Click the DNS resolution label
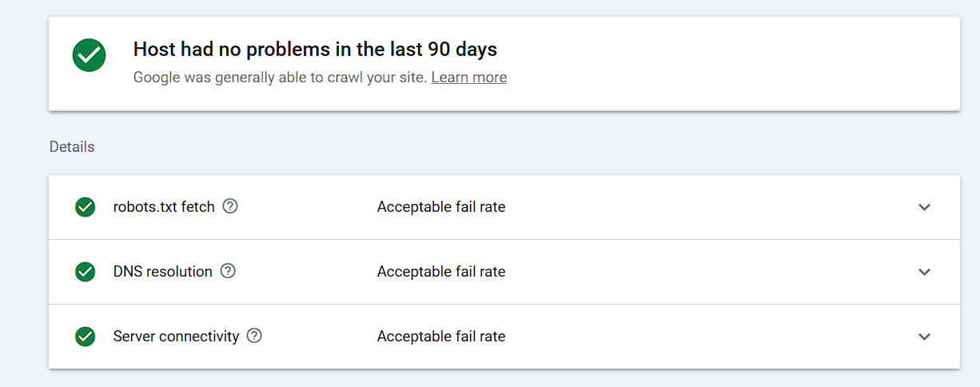The image size is (980, 387). click(162, 272)
